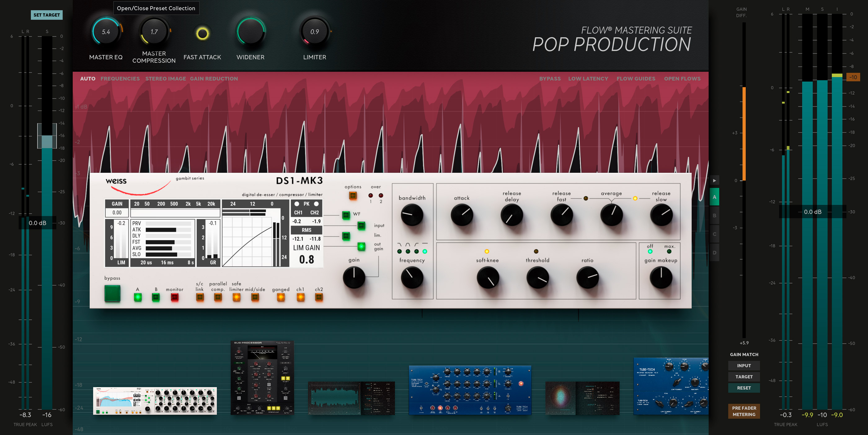Image resolution: width=868 pixels, height=435 pixels.
Task: Enable LOW LATENCY mode
Action: point(588,78)
